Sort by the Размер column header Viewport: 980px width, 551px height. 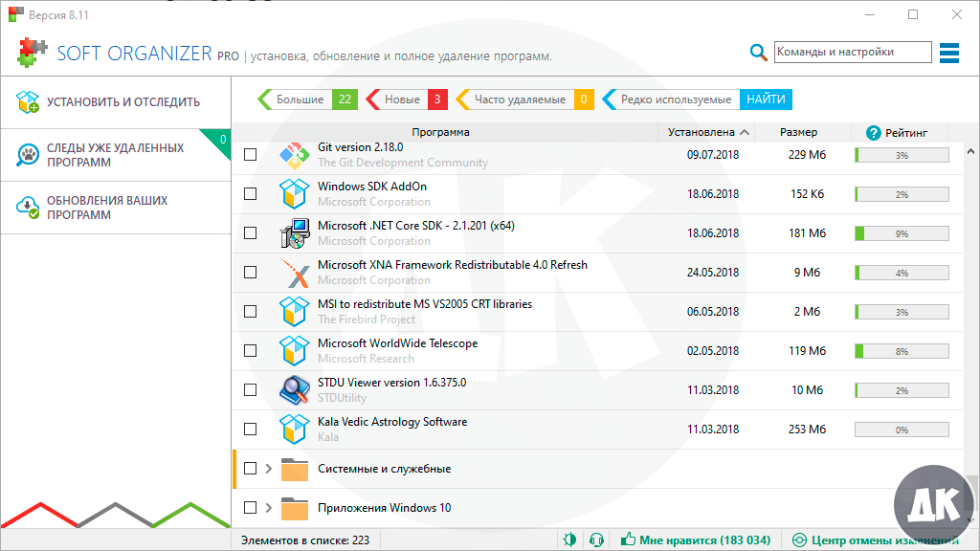click(x=799, y=132)
